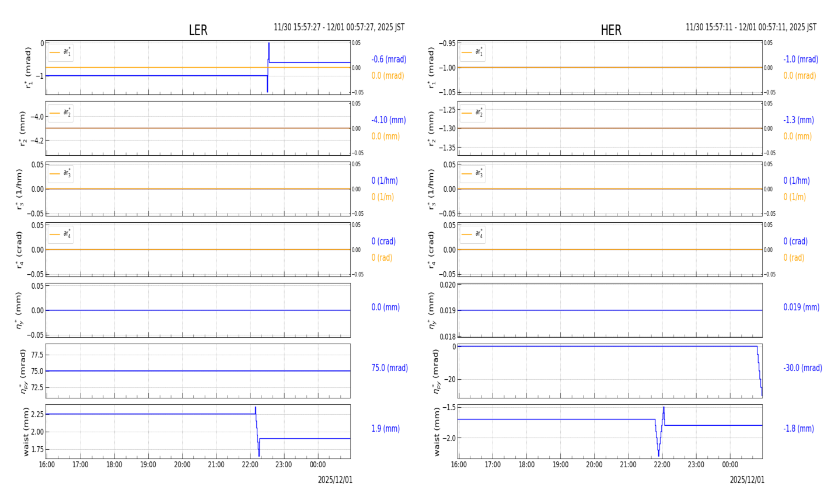Viewport: 824px width, 504px height.
Task: Click the orange 0.0 (mm) value beside LER
Action: click(386, 136)
